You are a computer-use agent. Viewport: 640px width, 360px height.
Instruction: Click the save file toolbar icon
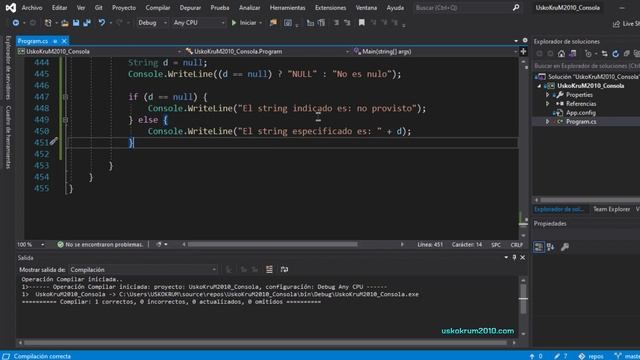click(x=76, y=23)
